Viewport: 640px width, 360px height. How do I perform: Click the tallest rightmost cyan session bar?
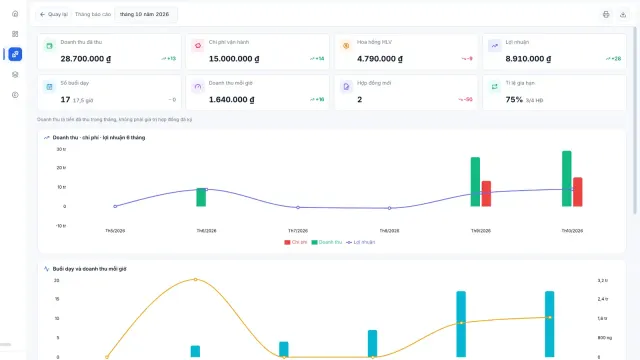point(549,324)
